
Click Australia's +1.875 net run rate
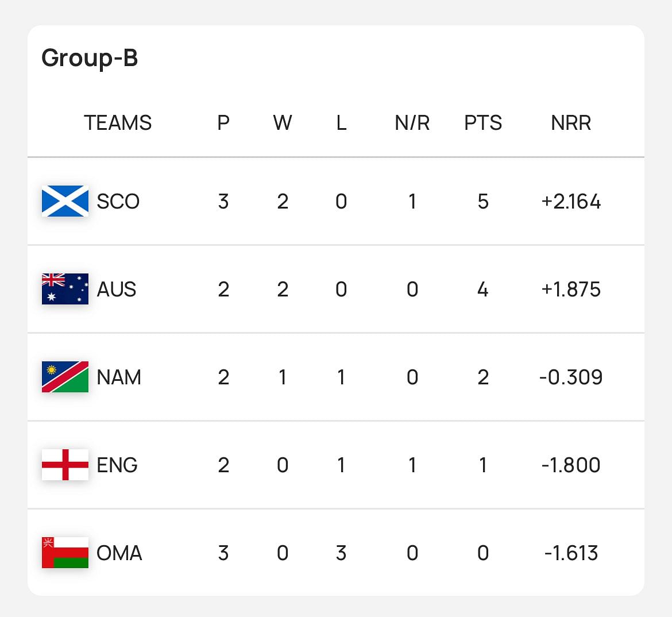point(571,290)
